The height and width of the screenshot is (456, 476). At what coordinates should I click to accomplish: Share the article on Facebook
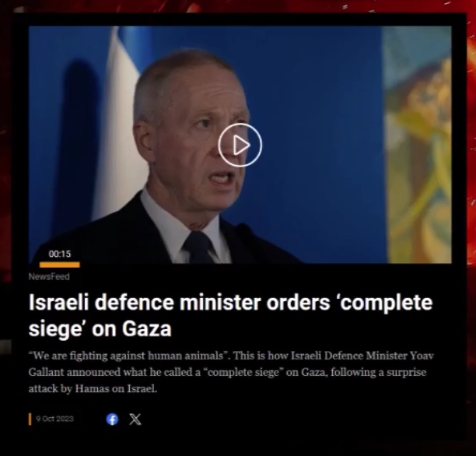pos(112,419)
